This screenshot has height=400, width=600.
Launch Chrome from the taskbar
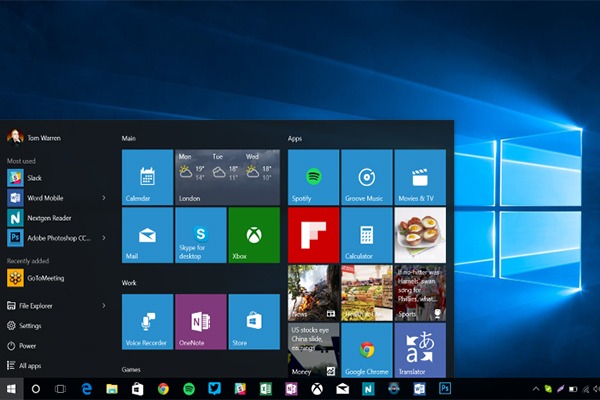click(x=163, y=389)
